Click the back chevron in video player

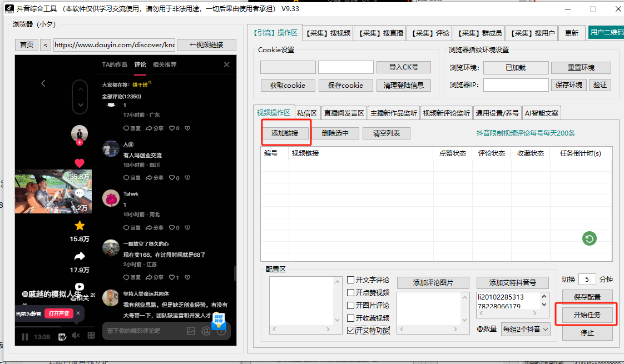tap(43, 83)
